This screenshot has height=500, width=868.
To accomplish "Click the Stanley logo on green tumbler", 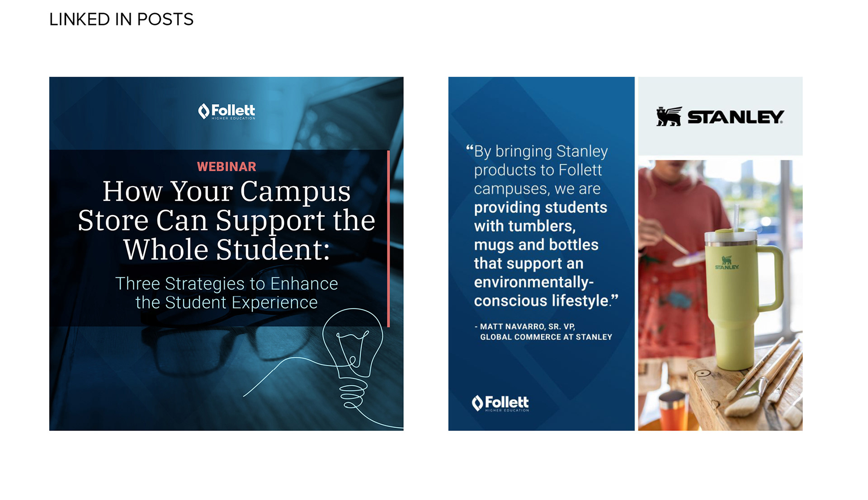I will coord(726,262).
